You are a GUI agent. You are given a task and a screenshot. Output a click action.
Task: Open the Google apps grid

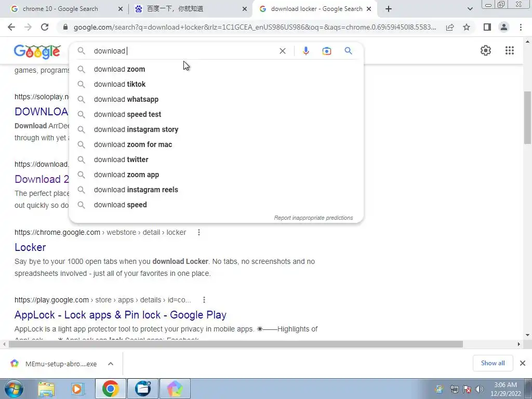coord(509,50)
